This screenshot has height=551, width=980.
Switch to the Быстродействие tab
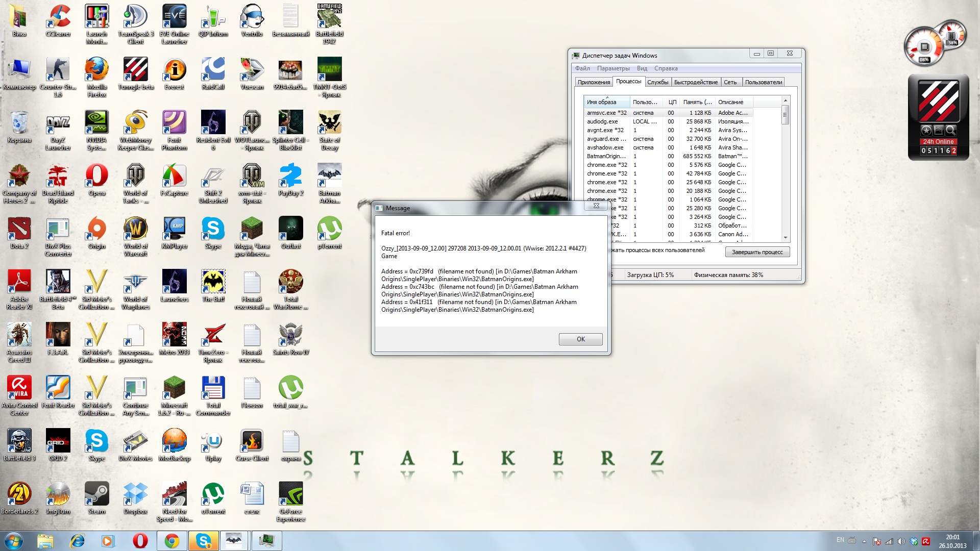[x=696, y=82]
